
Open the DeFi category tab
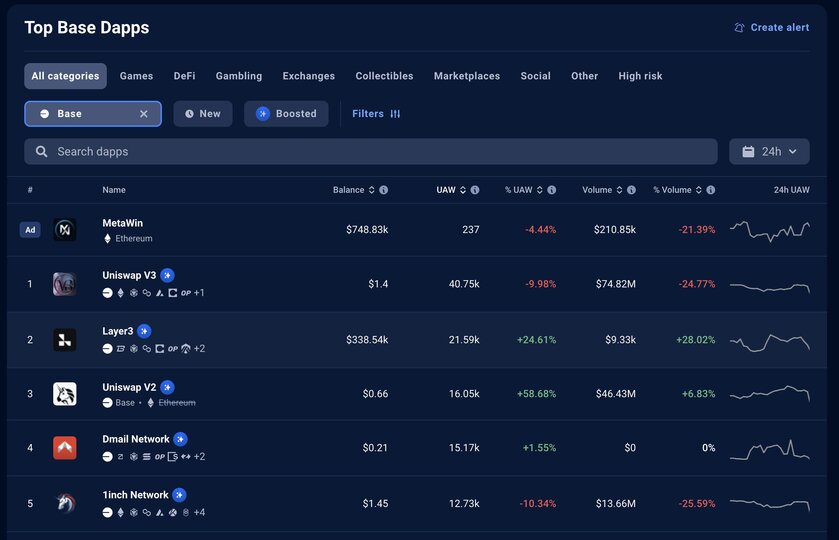184,76
